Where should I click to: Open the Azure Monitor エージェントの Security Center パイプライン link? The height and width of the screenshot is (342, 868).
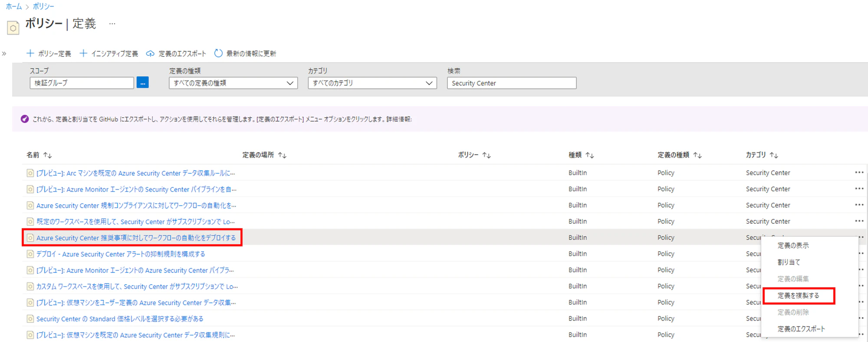[136, 189]
